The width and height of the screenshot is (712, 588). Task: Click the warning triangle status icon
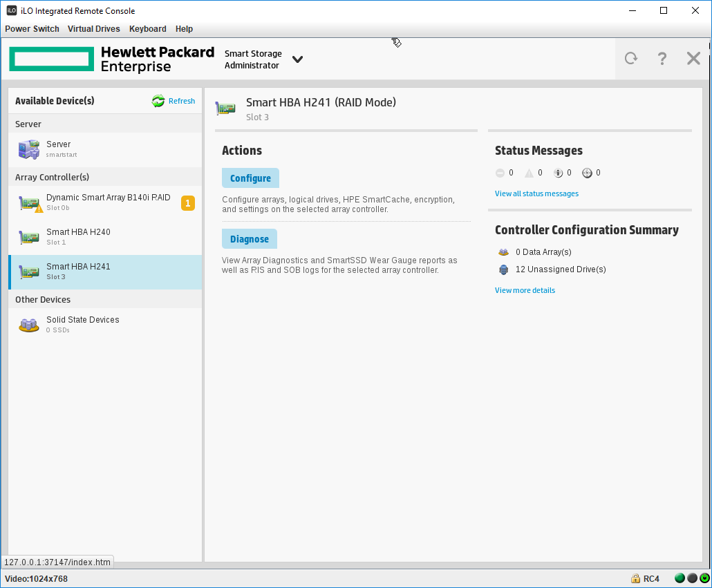pos(529,173)
